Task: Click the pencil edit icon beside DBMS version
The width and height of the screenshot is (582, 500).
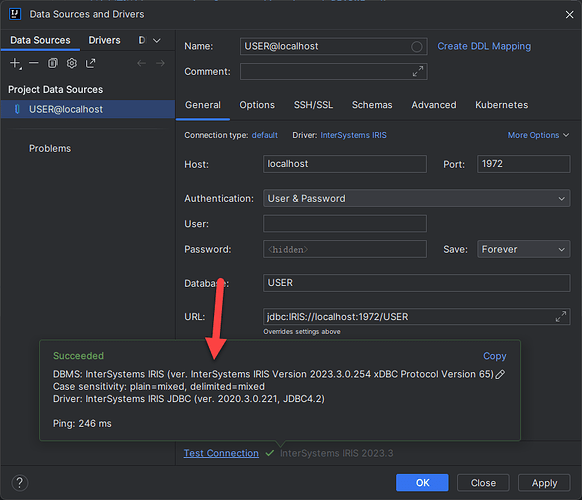Action: 500,374
